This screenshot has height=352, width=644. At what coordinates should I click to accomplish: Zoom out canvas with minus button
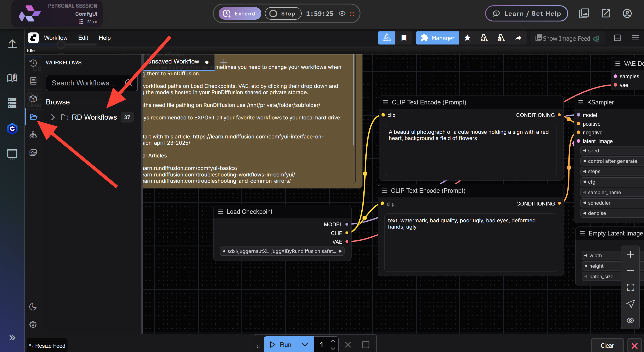click(631, 271)
